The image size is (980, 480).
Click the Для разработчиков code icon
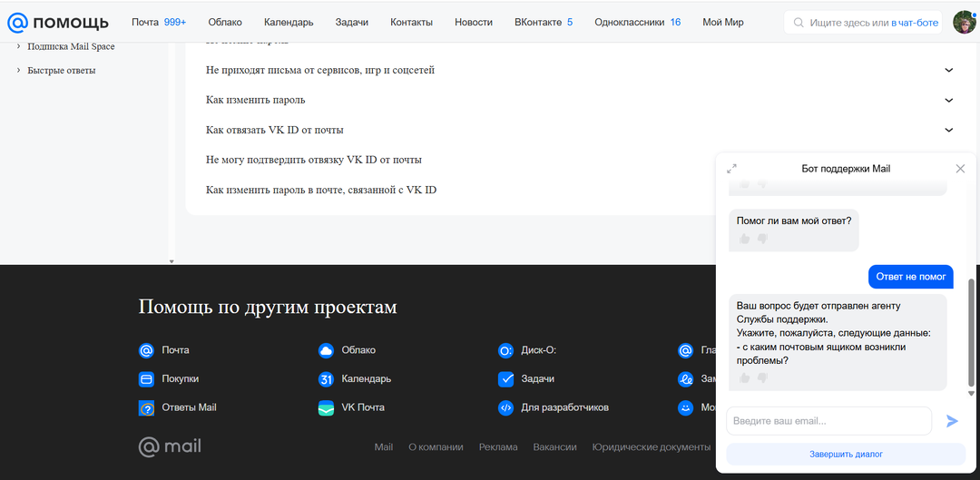[505, 408]
